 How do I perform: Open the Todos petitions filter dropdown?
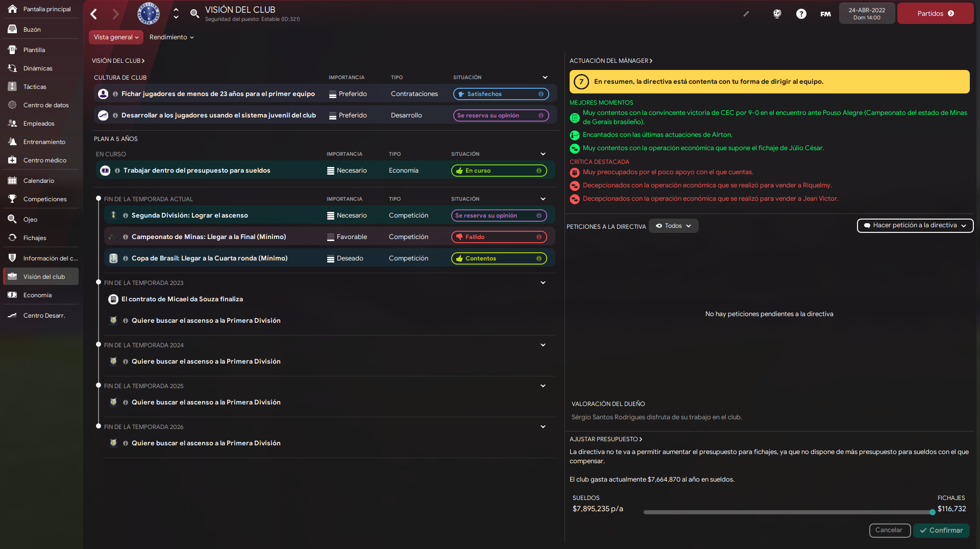tap(673, 226)
